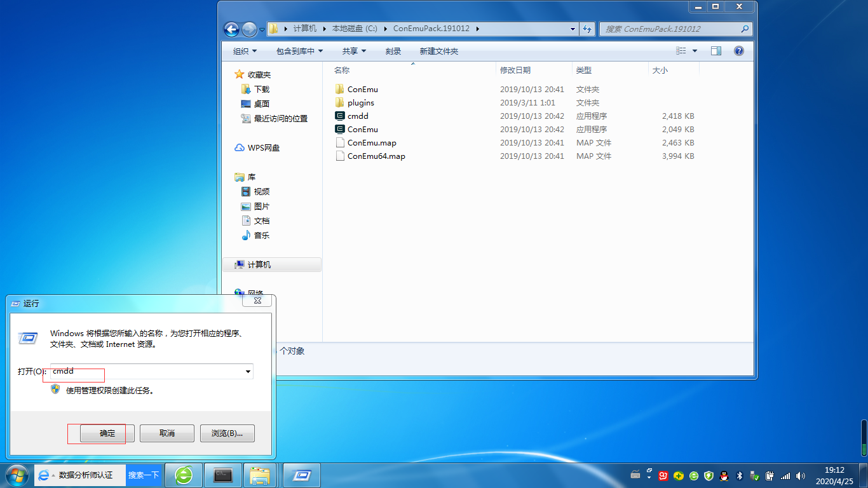Viewport: 868px width, 488px height.
Task: Open the recent pages dropdown arrow
Action: (262, 29)
